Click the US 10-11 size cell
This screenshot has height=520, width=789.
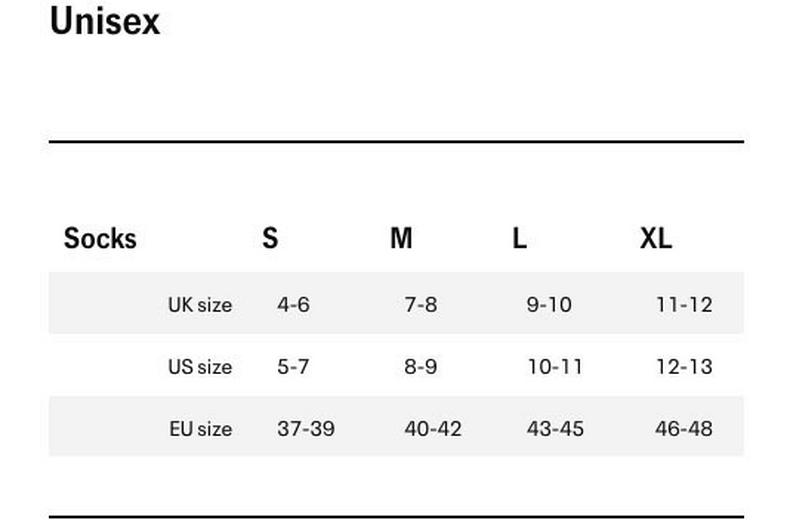click(x=555, y=367)
